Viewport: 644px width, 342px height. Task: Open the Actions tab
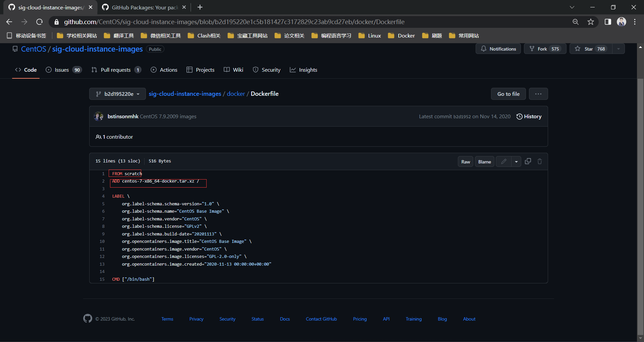164,70
